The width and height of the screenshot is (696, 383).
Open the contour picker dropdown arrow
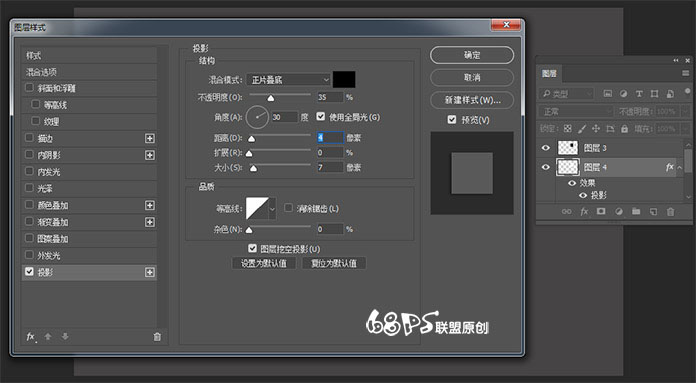273,209
